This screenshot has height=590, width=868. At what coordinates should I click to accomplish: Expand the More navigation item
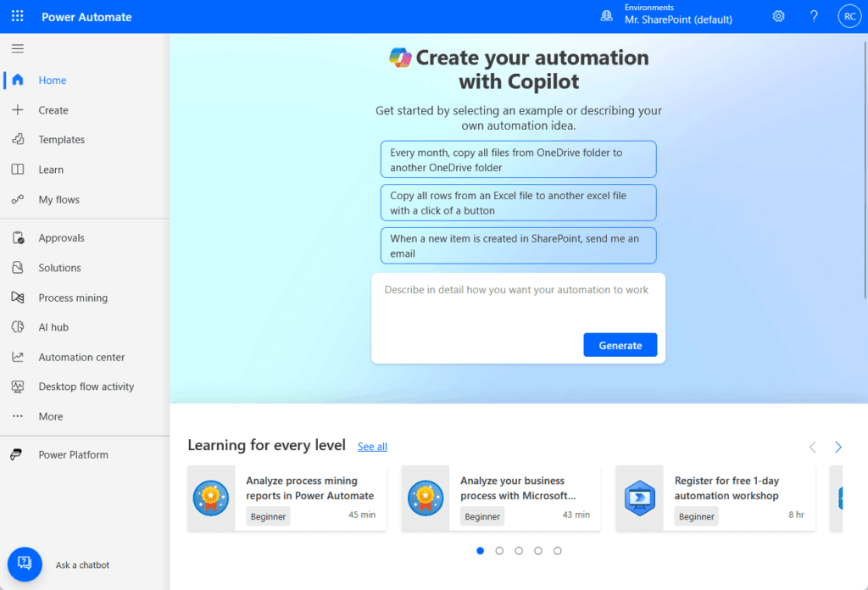[x=50, y=416]
